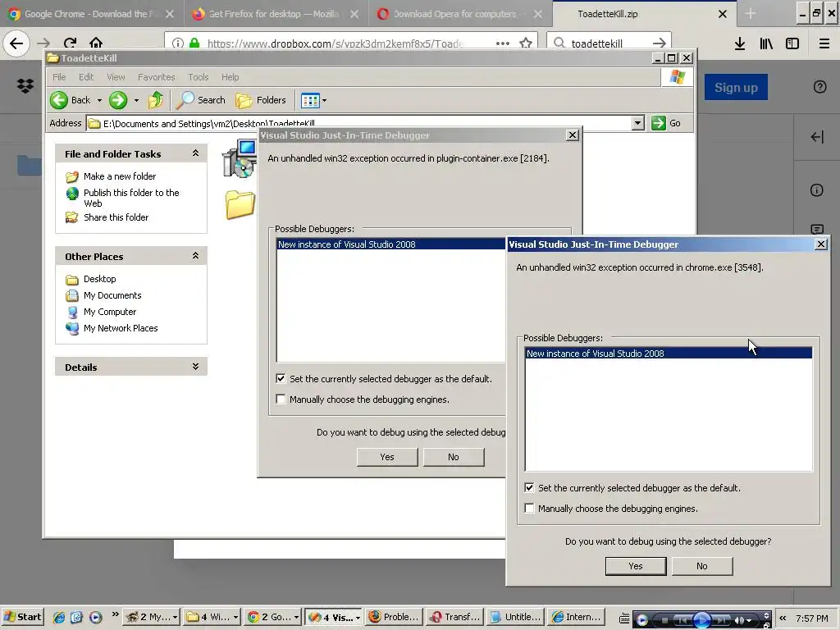Image resolution: width=840 pixels, height=630 pixels.
Task: Click Explorer Back green arrow
Action: tap(59, 100)
